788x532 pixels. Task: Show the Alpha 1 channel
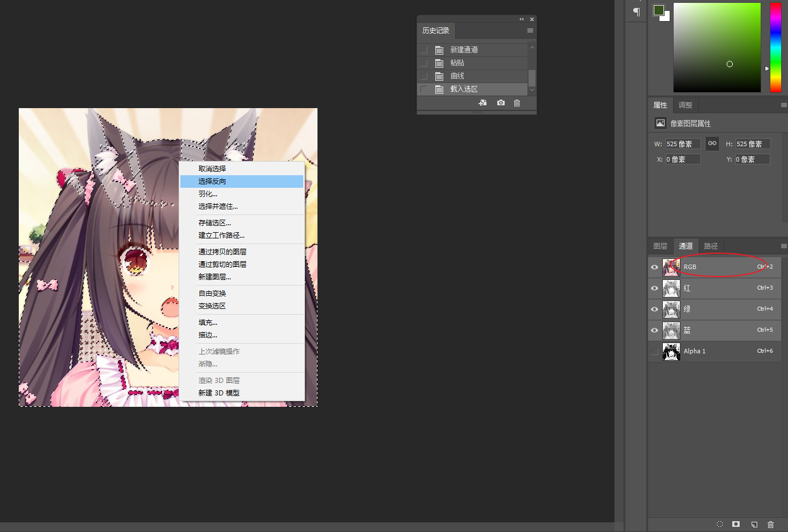click(x=655, y=351)
